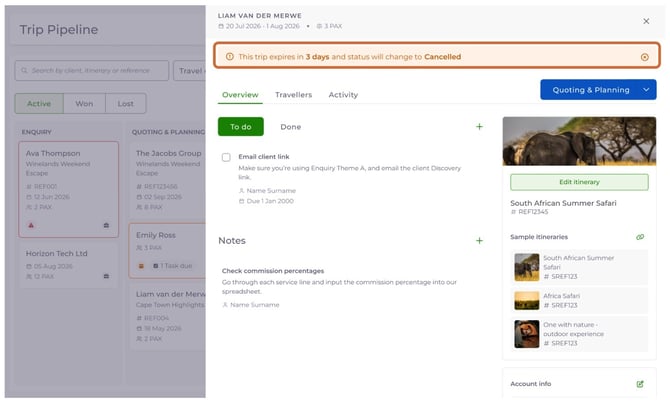
Task: Close the Liam van der Merwe trip panel
Action: [646, 21]
